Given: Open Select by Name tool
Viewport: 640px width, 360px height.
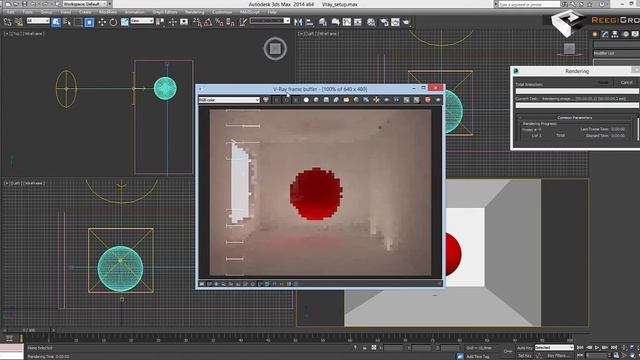Looking at the screenshot, I should (67, 22).
